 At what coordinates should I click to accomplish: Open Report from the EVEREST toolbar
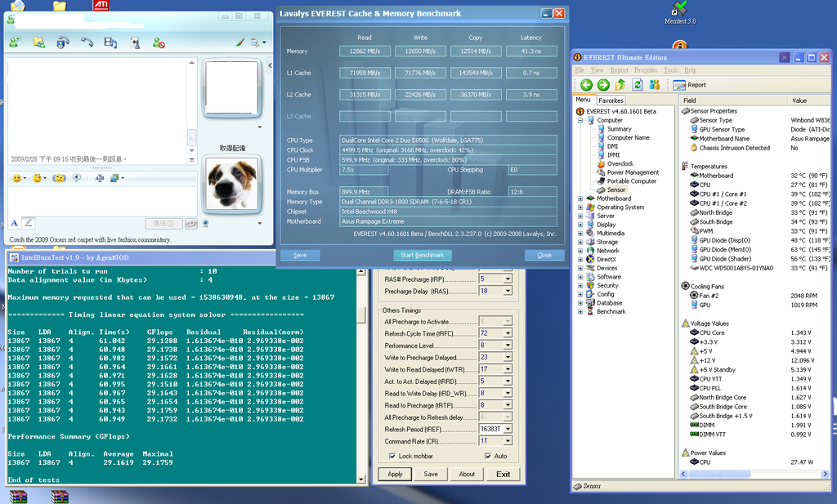[689, 85]
